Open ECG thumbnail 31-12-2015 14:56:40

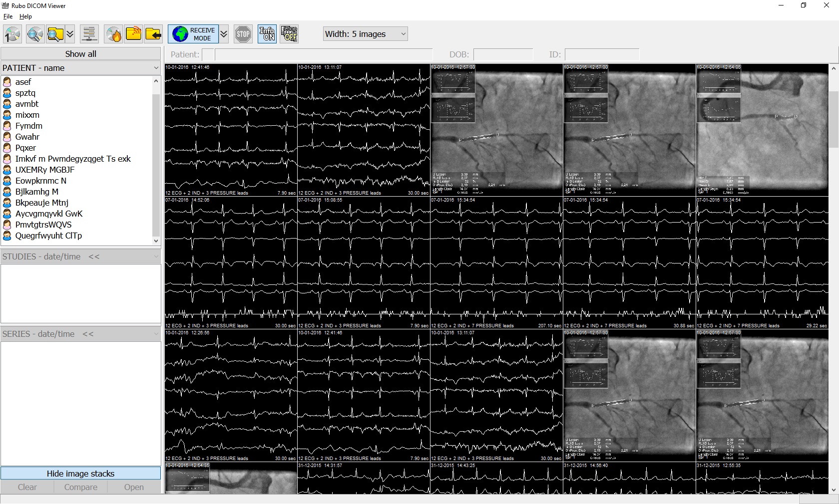[630, 478]
